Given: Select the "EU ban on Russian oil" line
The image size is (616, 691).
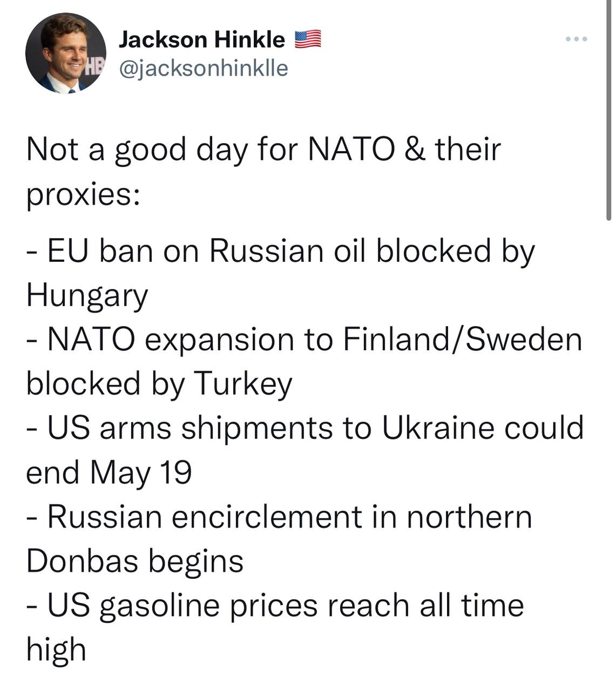Looking at the screenshot, I should click(x=281, y=251).
